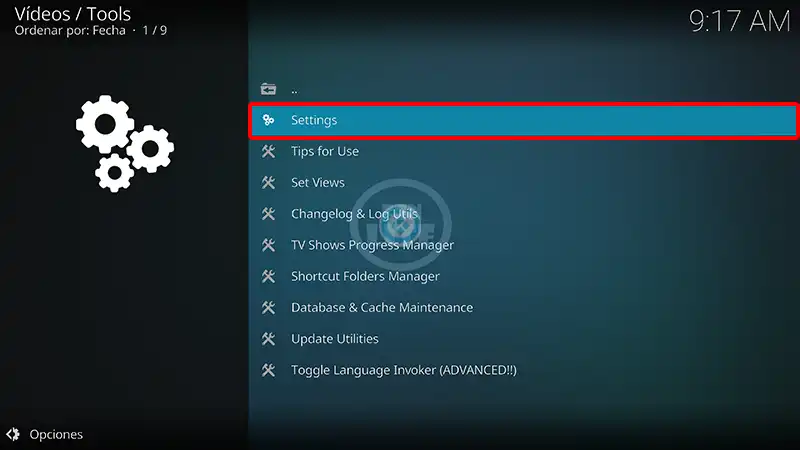
Task: Open the Opciones side menu label
Action: [56, 435]
